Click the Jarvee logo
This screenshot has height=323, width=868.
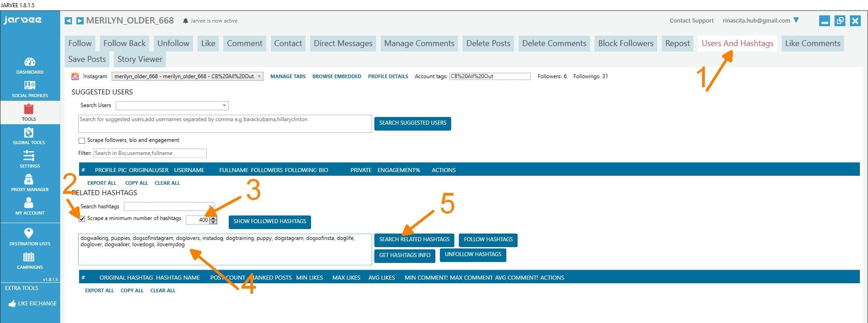[23, 20]
